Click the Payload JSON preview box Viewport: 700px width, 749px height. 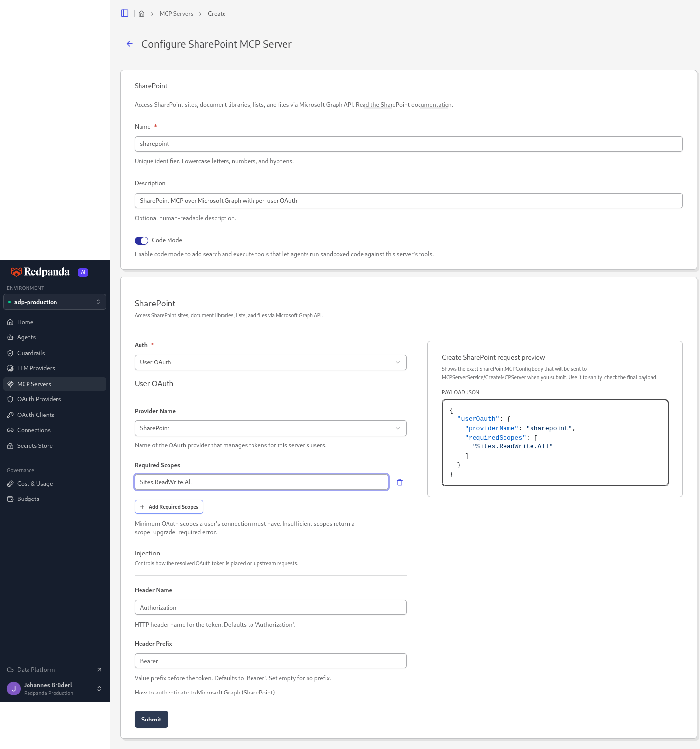[555, 443]
